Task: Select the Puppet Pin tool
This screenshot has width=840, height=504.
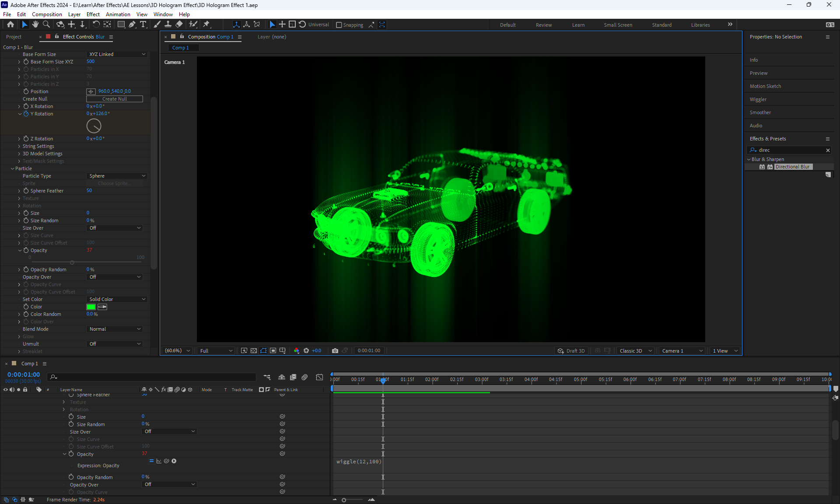Action: [206, 24]
